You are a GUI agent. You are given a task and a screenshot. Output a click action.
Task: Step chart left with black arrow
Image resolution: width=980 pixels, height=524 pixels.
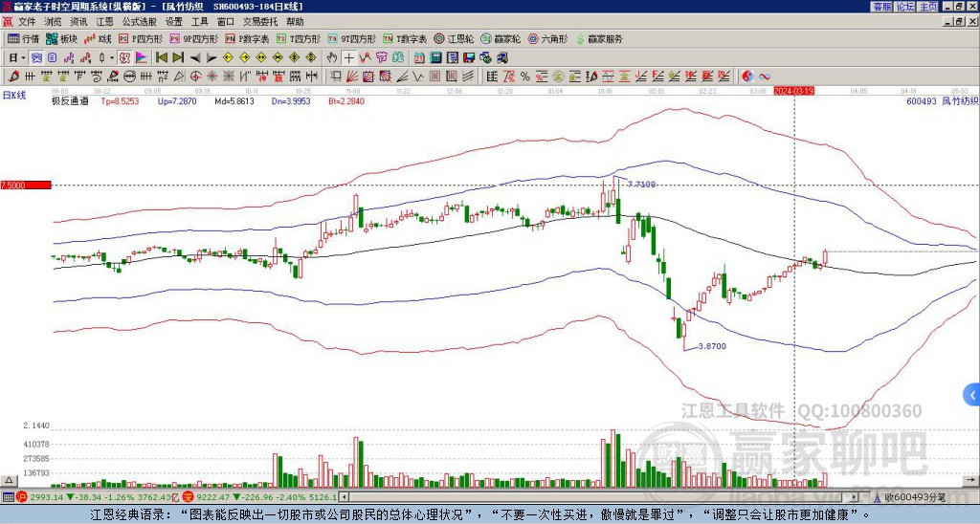[x=195, y=58]
